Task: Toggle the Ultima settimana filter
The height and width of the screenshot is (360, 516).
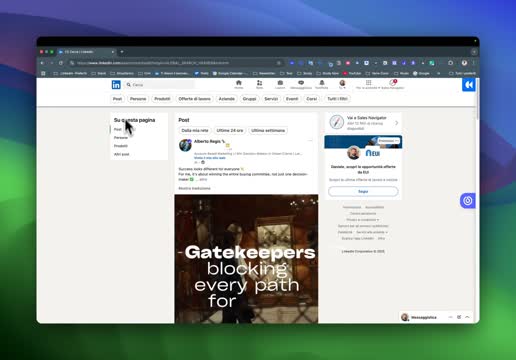Action: point(268,130)
